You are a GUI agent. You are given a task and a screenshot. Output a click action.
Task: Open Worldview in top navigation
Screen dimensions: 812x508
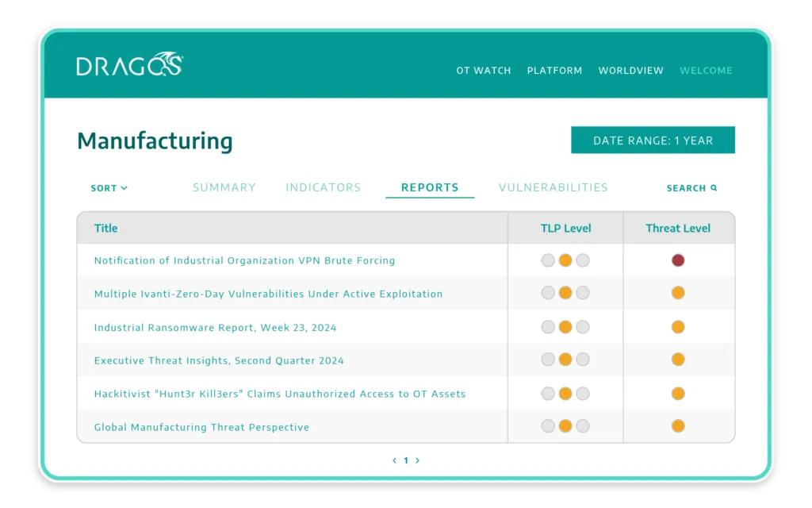(630, 71)
